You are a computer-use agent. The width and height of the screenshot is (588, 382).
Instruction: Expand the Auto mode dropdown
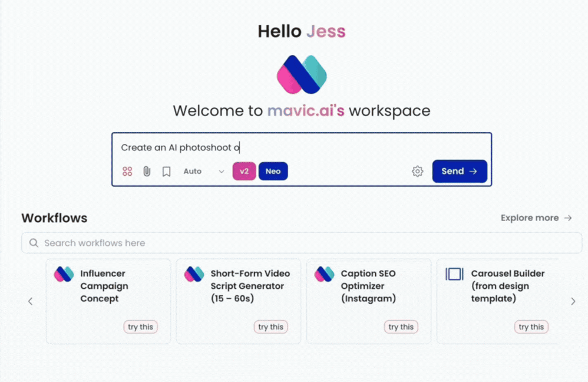point(204,172)
